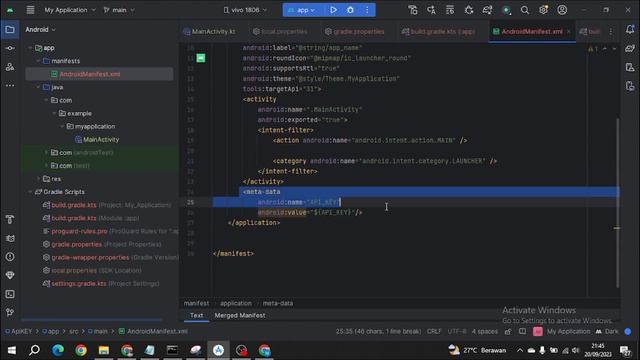The image size is (640, 360).
Task: Open the Commit tool window
Action: [10, 48]
